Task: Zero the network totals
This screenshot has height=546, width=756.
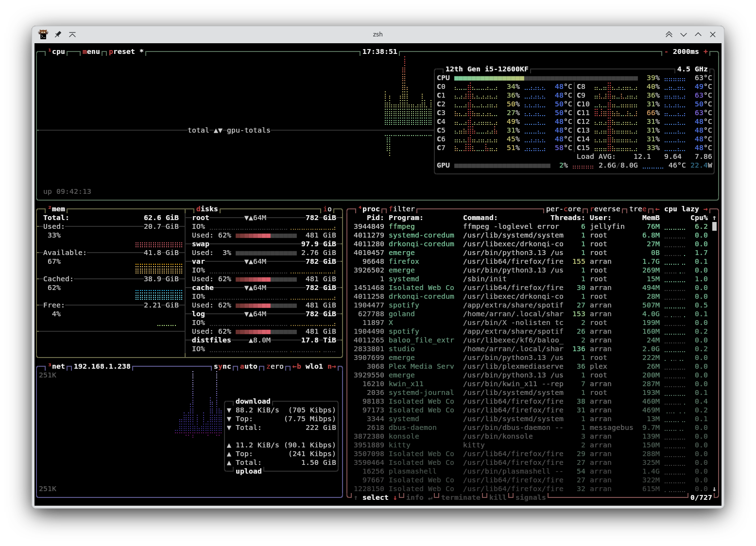Action: coord(275,366)
